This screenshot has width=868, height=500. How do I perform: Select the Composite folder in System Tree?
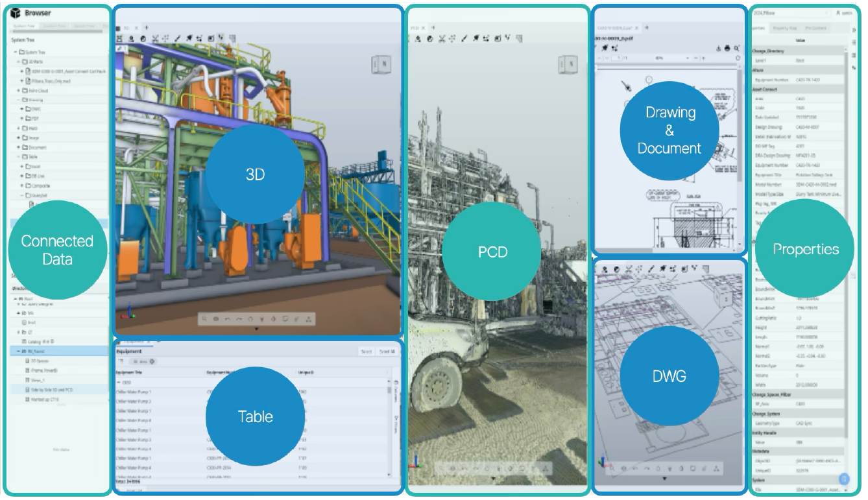pyautogui.click(x=38, y=185)
